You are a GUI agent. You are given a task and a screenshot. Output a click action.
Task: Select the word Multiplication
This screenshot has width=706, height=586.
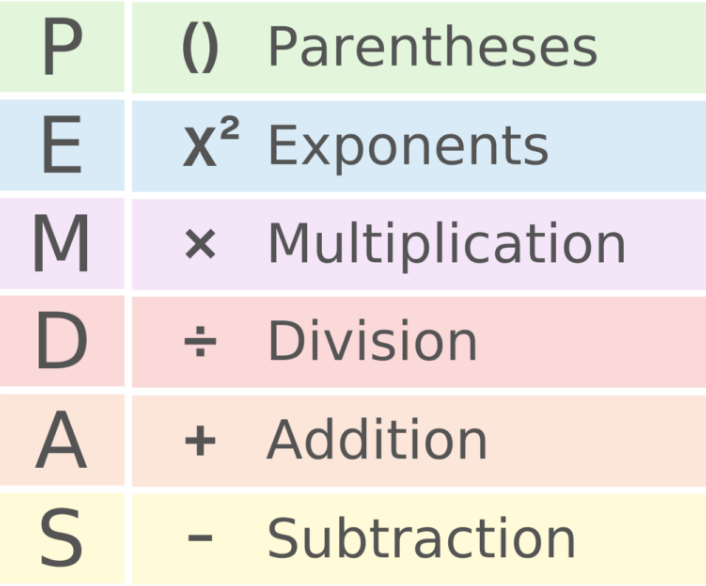446,245
